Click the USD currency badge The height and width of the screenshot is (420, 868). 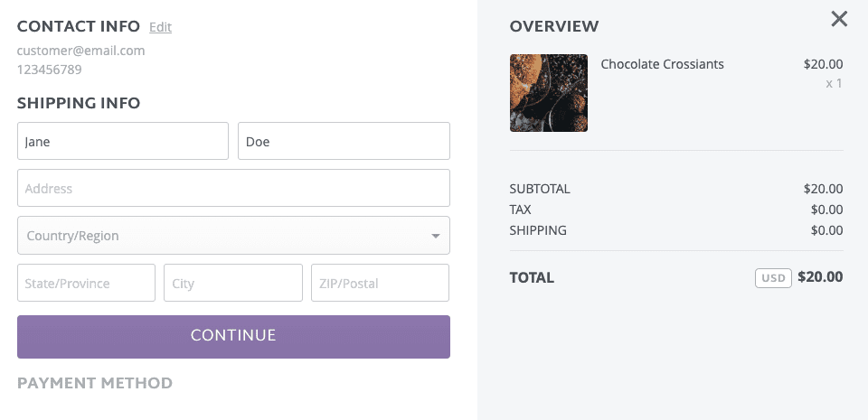click(x=773, y=278)
